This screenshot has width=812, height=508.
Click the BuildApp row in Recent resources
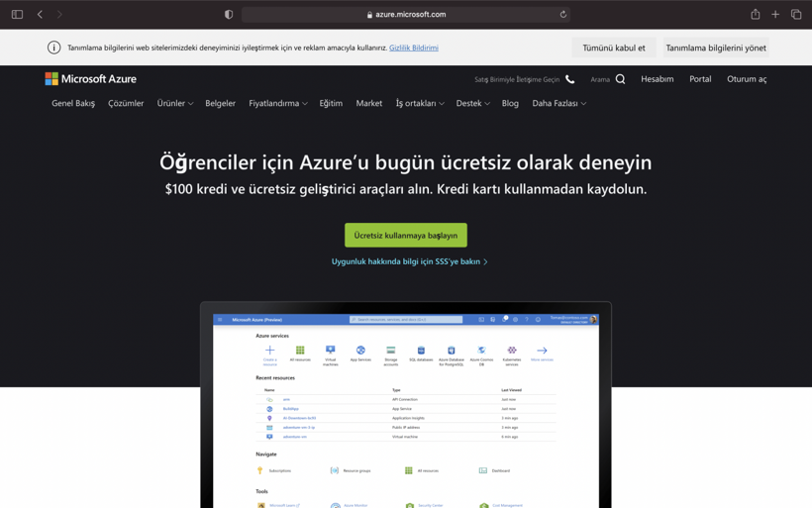coord(406,409)
